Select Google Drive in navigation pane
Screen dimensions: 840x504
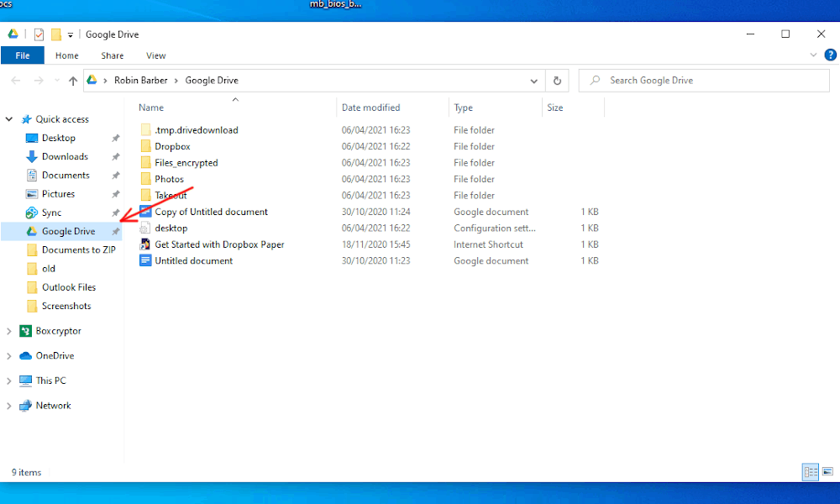pyautogui.click(x=61, y=231)
